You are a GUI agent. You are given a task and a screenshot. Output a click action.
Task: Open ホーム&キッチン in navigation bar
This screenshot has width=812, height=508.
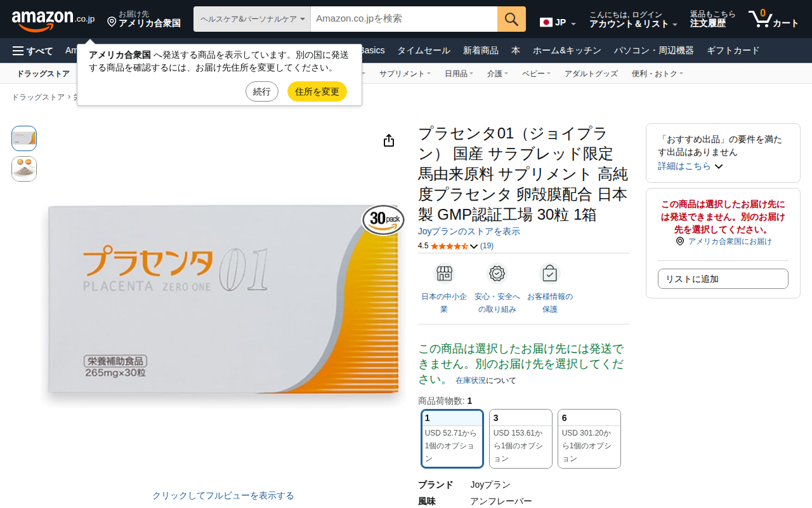pyautogui.click(x=568, y=51)
